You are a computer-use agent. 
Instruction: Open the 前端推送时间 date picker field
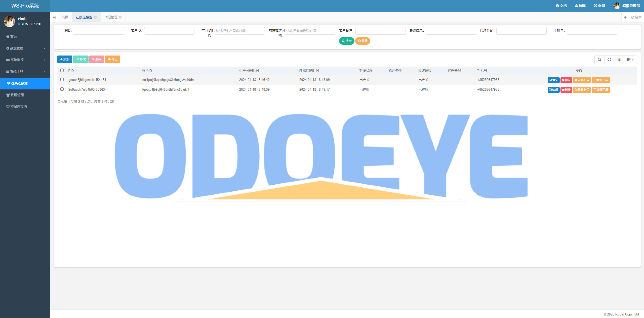click(x=310, y=31)
